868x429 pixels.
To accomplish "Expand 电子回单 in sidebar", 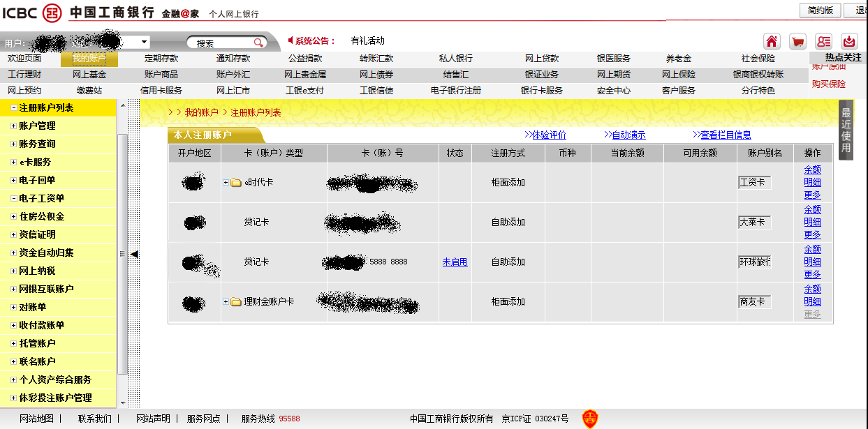I will click(14, 181).
